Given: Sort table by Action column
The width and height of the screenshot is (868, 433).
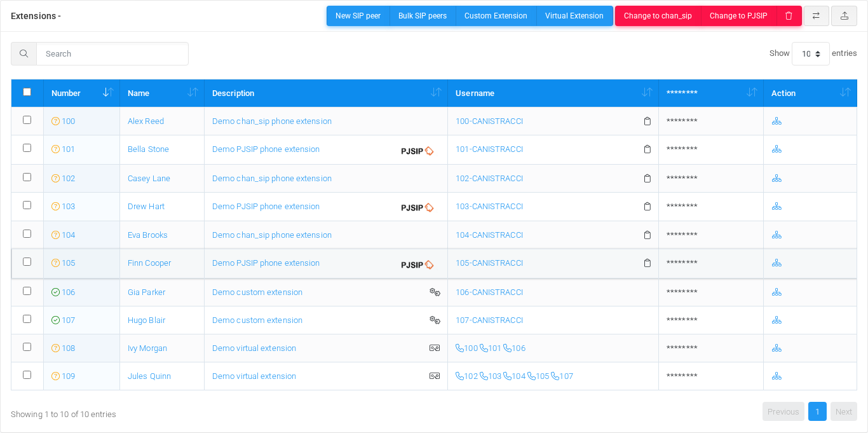Looking at the screenshot, I should click(810, 93).
